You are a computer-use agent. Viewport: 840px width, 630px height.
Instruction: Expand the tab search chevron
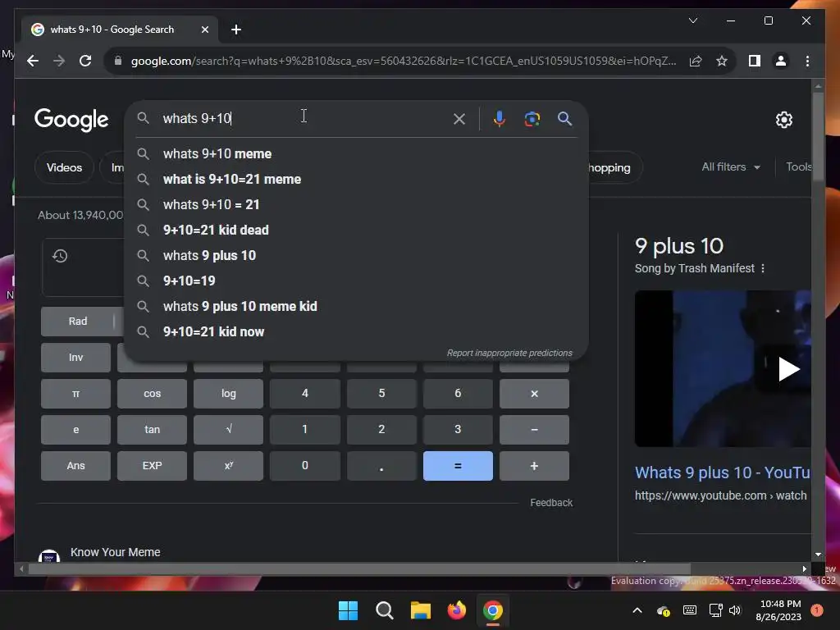coord(692,21)
